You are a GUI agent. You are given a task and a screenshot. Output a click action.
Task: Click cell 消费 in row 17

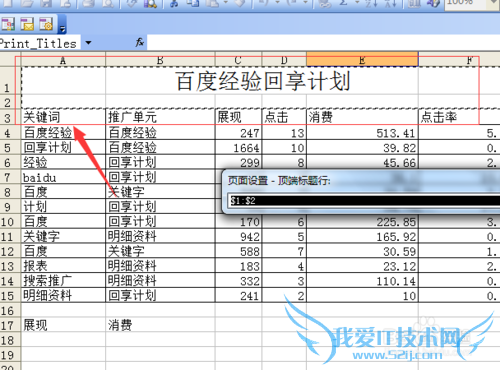click(x=160, y=325)
